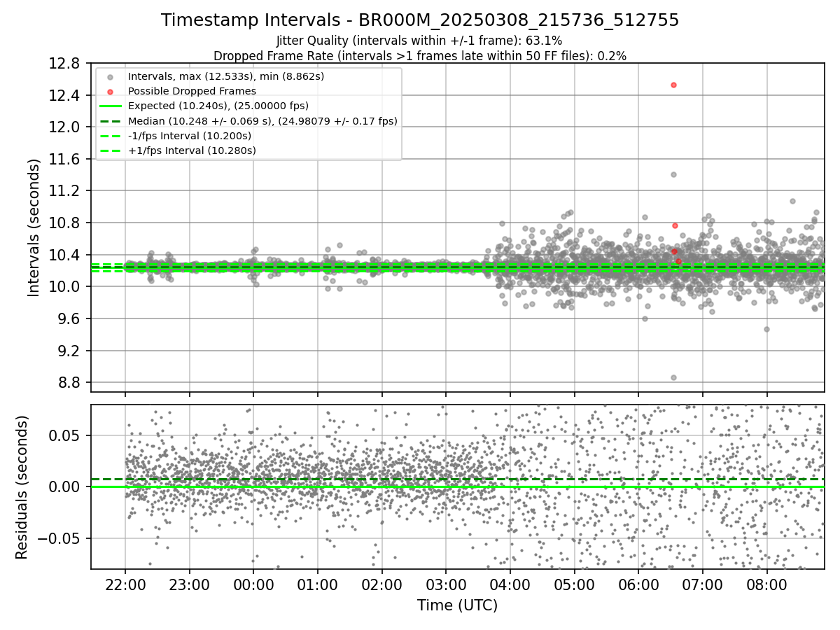Click the 06:00 x-axis tick label
The height and width of the screenshot is (630, 840).
[638, 584]
